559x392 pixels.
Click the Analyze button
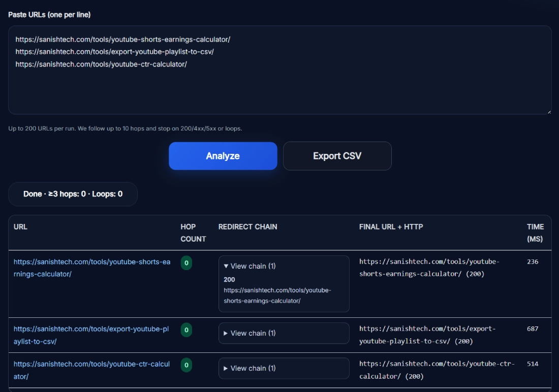tap(223, 156)
